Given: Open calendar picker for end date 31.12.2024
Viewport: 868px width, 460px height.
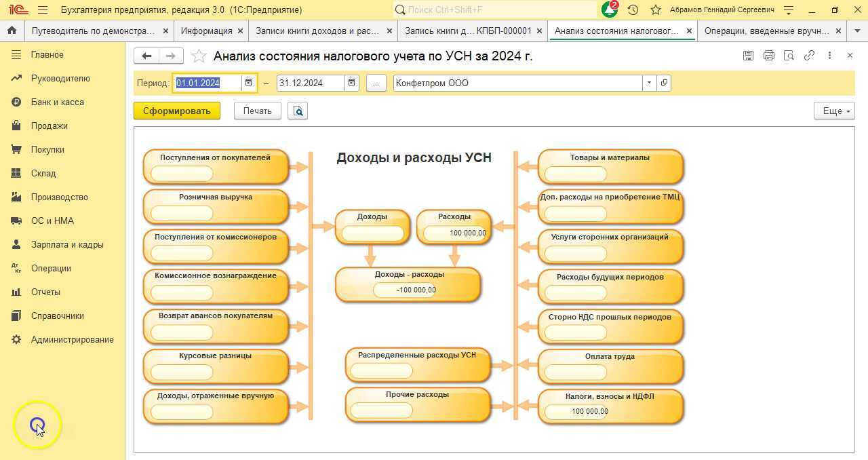Looking at the screenshot, I should point(351,83).
